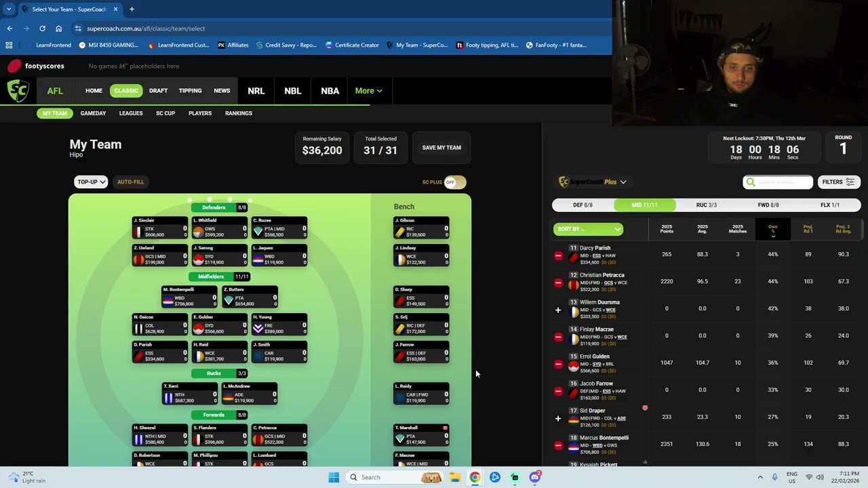Switch to the RUC 3/3 position tab
The image size is (868, 488).
tap(707, 205)
